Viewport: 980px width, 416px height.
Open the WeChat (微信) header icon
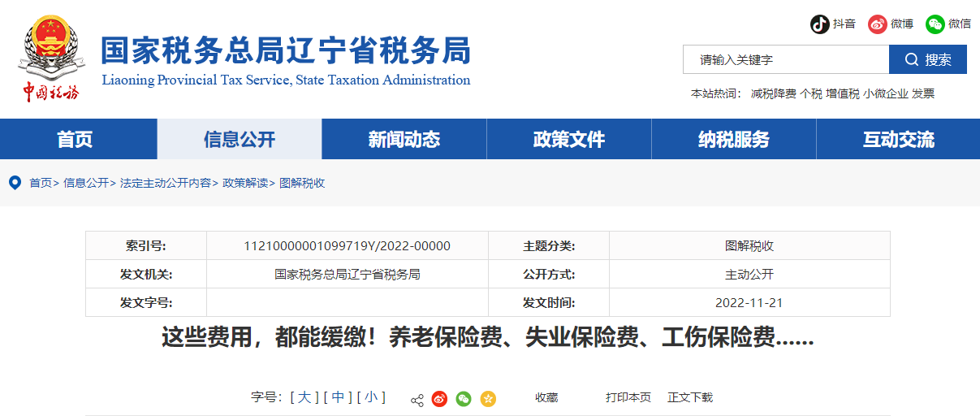pyautogui.click(x=935, y=24)
